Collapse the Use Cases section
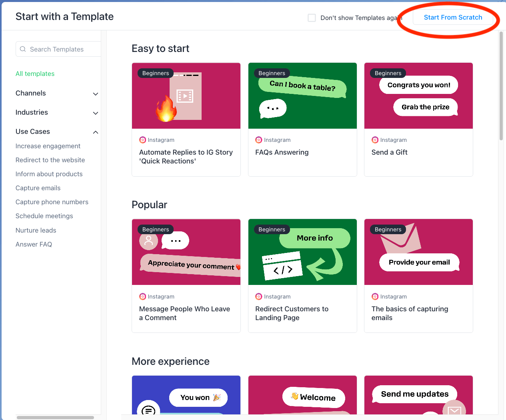The image size is (506, 420). coord(57,131)
